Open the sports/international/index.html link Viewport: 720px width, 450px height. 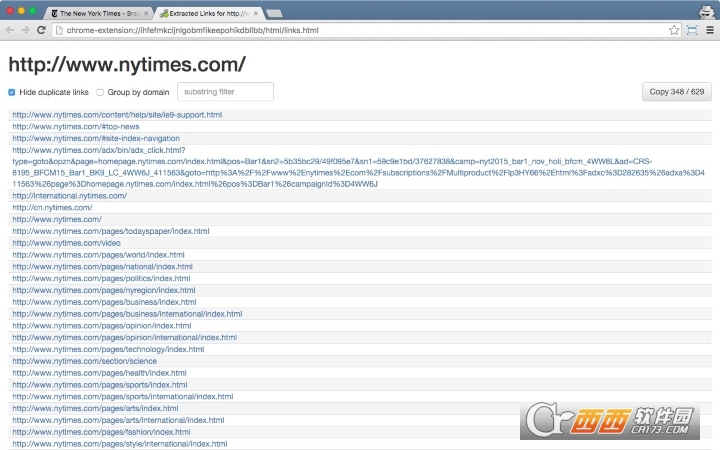pyautogui.click(x=123, y=397)
